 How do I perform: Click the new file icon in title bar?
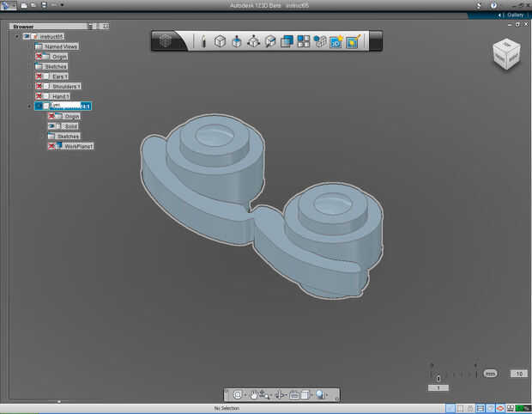24,5
